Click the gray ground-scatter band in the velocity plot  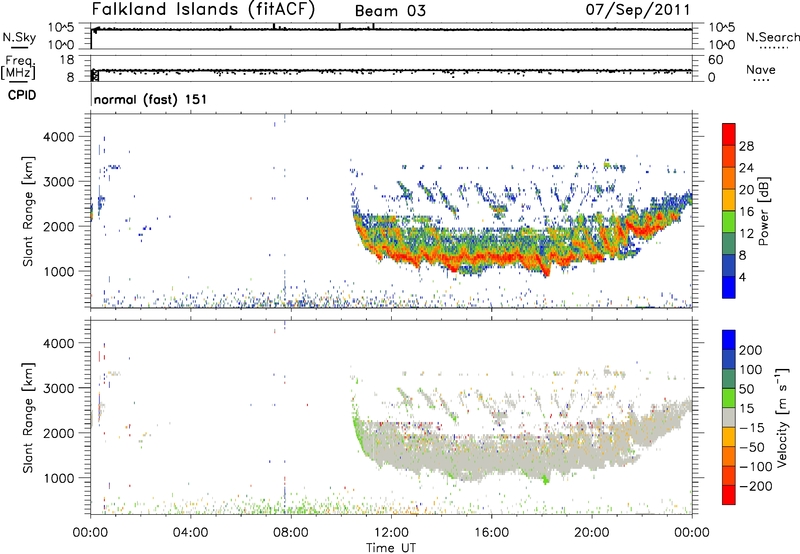(x=490, y=454)
